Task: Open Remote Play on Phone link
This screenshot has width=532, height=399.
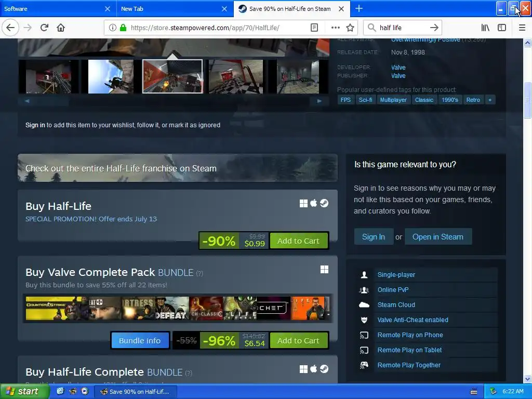Action: pyautogui.click(x=410, y=335)
